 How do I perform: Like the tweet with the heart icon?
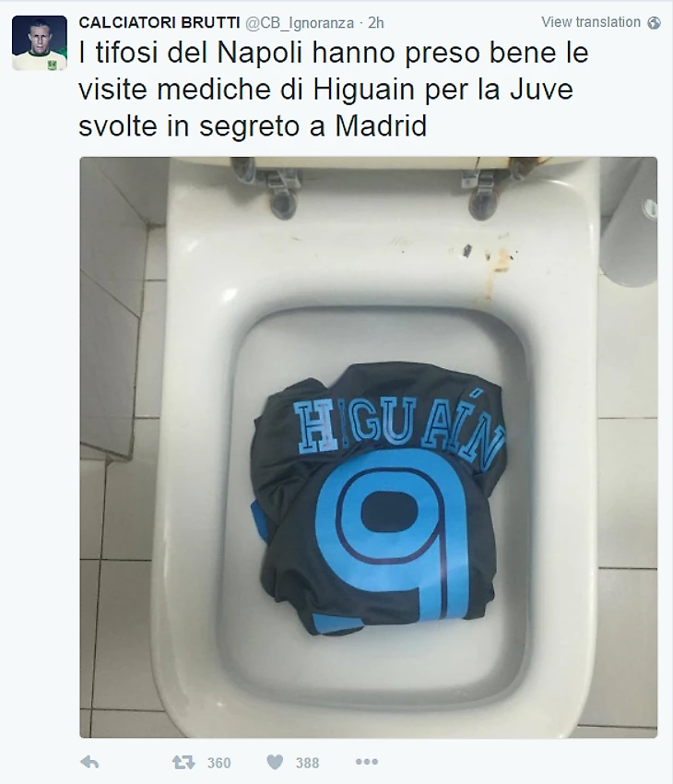coord(275,763)
